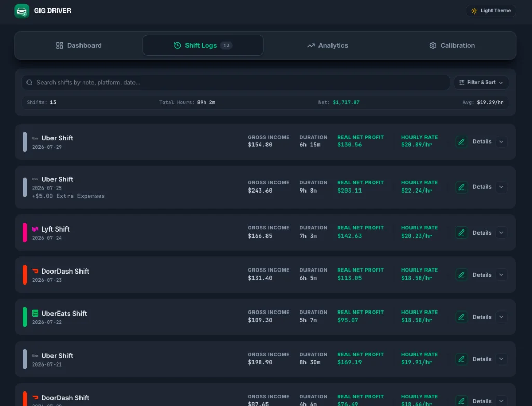The height and width of the screenshot is (406, 532).
Task: Expand details chevron for Uber 2026-07-29
Action: click(x=501, y=142)
